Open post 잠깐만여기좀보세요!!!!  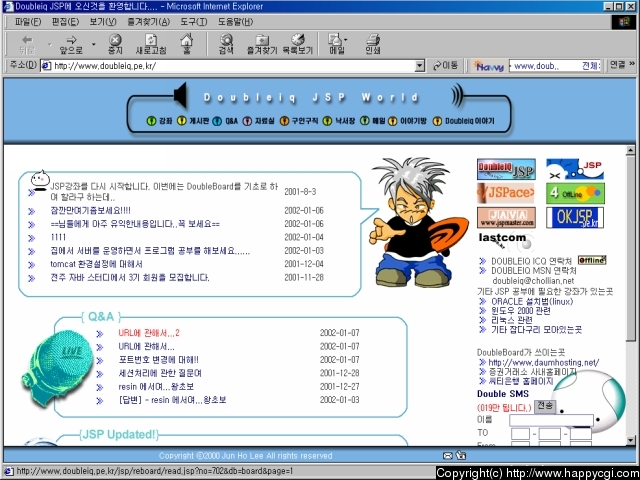[90, 211]
